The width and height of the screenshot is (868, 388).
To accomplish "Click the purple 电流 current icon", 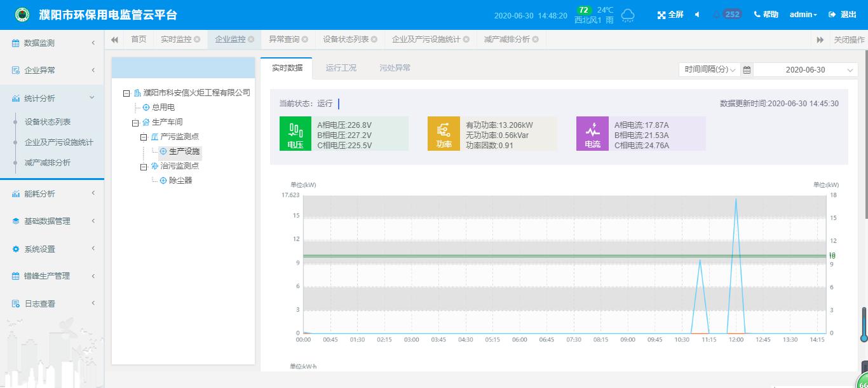I will 592,134.
